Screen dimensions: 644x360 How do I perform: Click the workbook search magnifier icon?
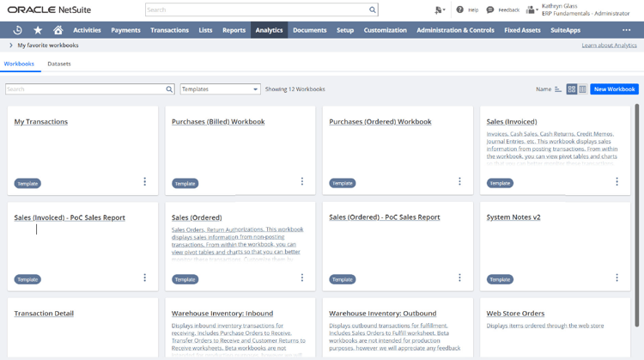(169, 89)
